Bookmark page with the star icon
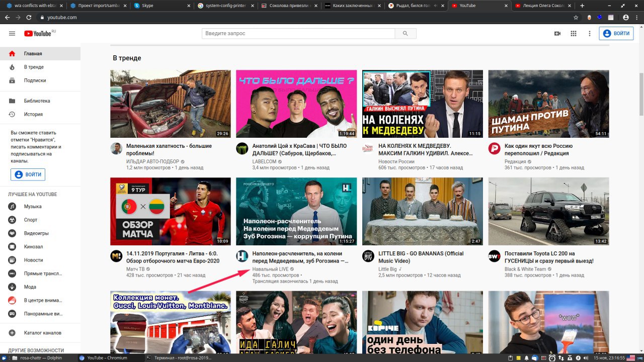 click(576, 17)
